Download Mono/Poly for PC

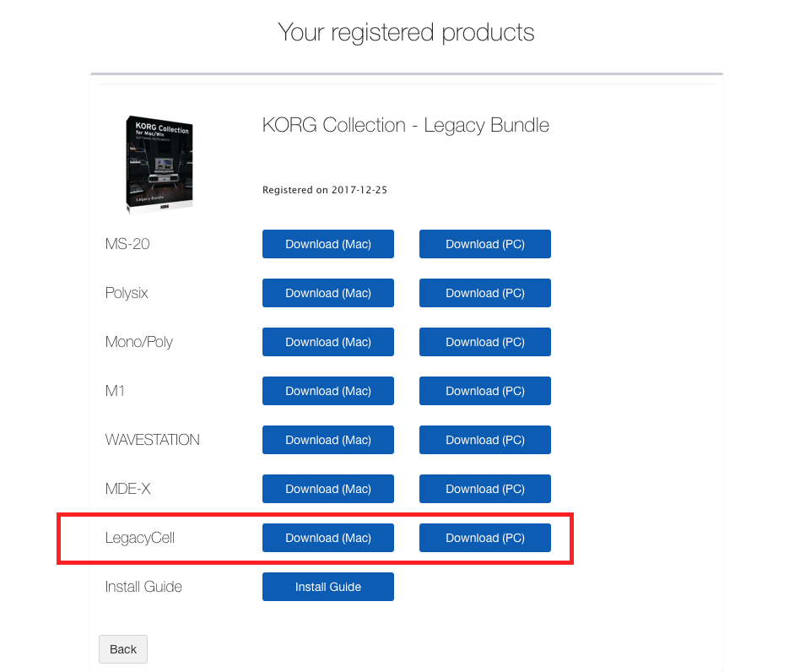click(x=484, y=342)
